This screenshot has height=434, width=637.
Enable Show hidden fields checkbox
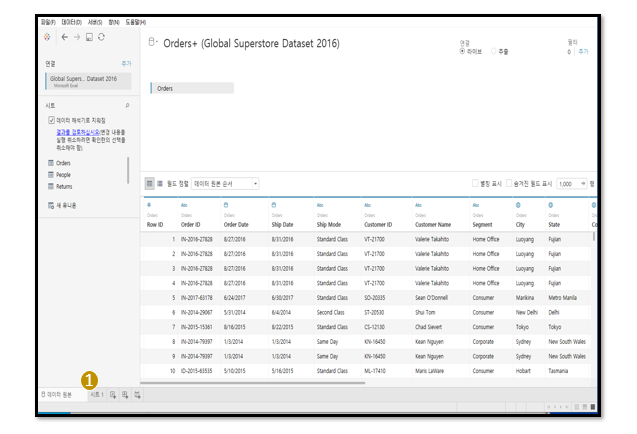[x=509, y=183]
